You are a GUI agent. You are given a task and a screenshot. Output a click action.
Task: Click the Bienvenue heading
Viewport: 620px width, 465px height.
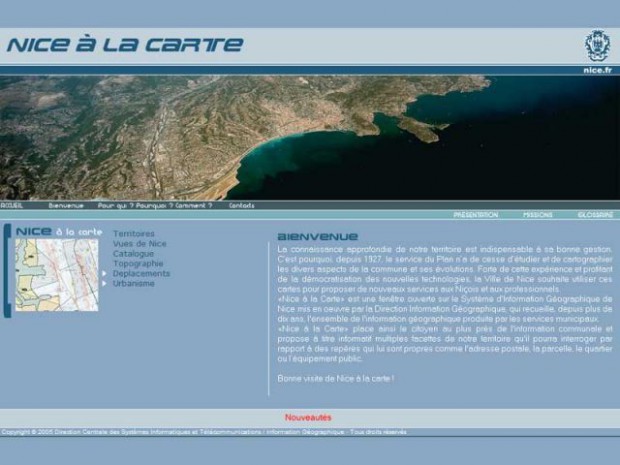point(318,236)
